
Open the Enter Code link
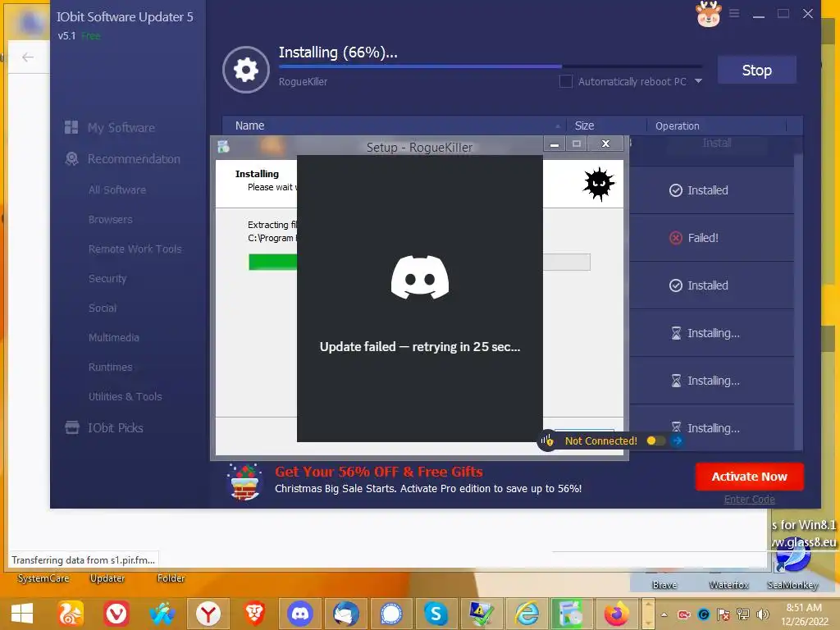pyautogui.click(x=749, y=500)
